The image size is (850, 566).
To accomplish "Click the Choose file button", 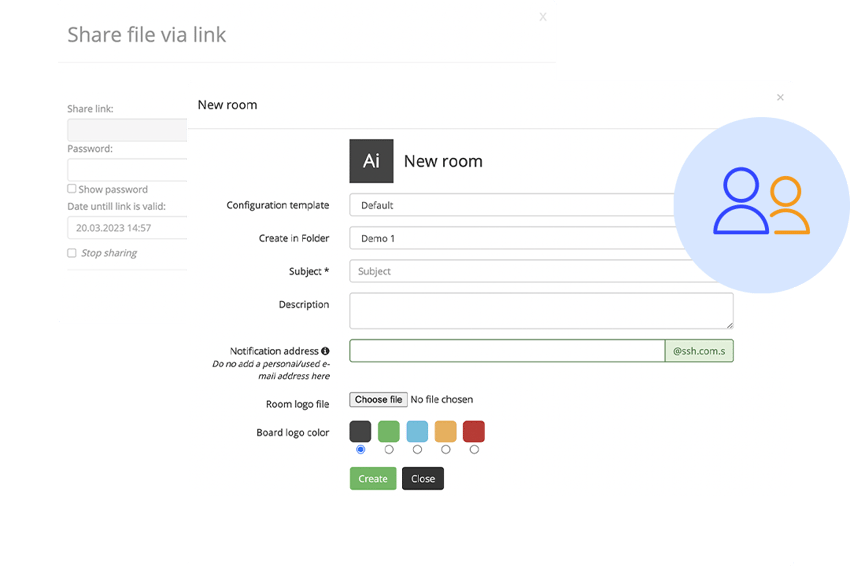I will click(x=378, y=400).
